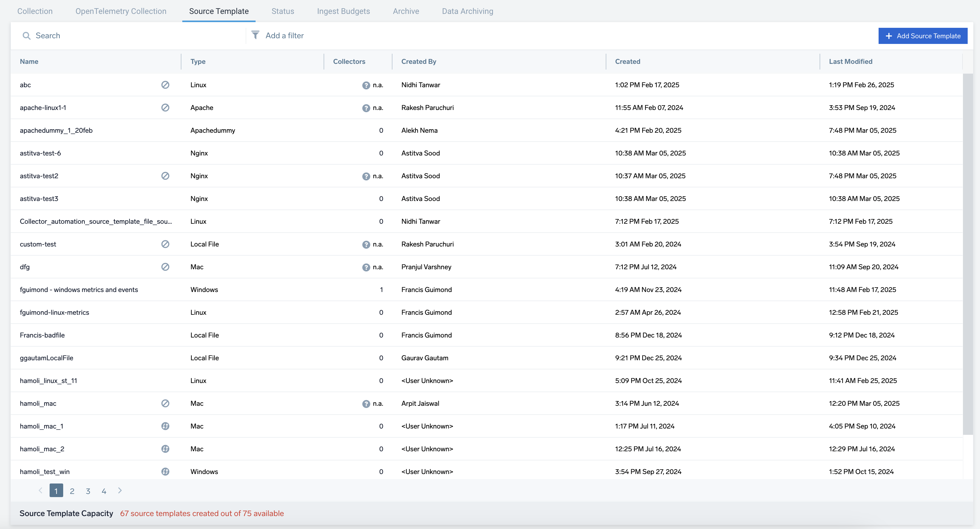Click the disabled indicator icon beside abc
This screenshot has width=980, height=529.
(x=166, y=85)
